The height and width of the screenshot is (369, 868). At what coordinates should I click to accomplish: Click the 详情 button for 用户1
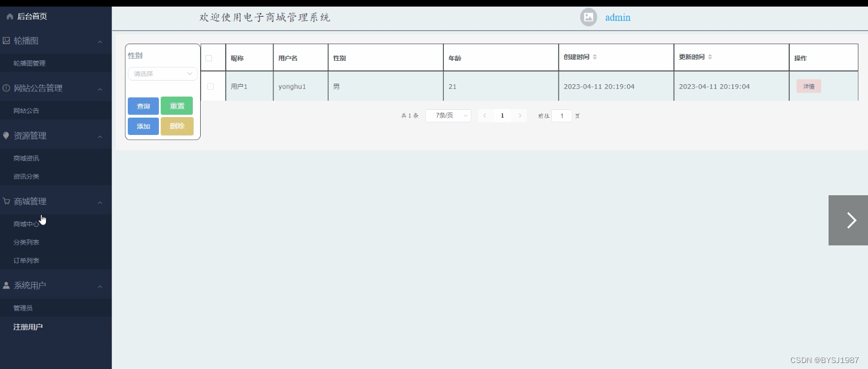(x=809, y=87)
